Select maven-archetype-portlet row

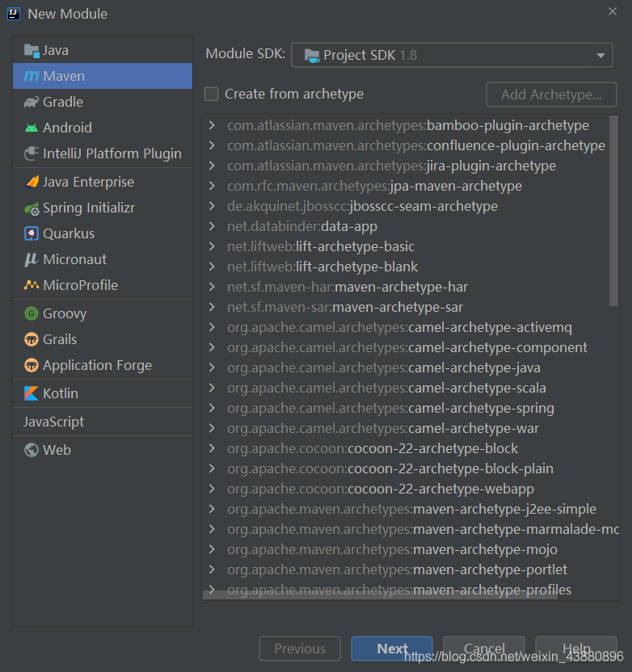[411, 569]
